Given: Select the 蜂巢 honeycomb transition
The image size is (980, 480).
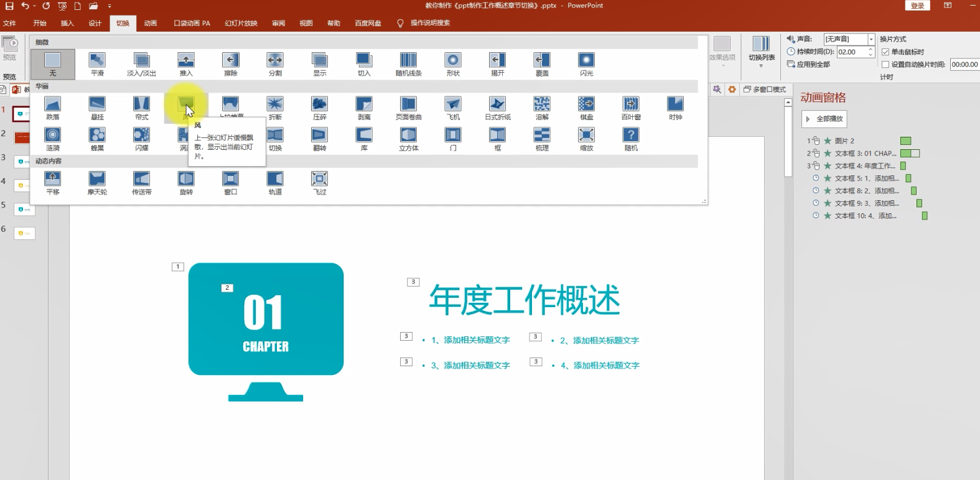Looking at the screenshot, I should coord(97,139).
